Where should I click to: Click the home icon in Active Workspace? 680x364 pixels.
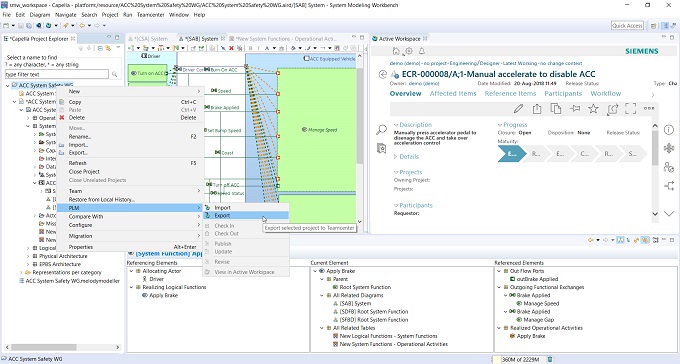coord(396,51)
